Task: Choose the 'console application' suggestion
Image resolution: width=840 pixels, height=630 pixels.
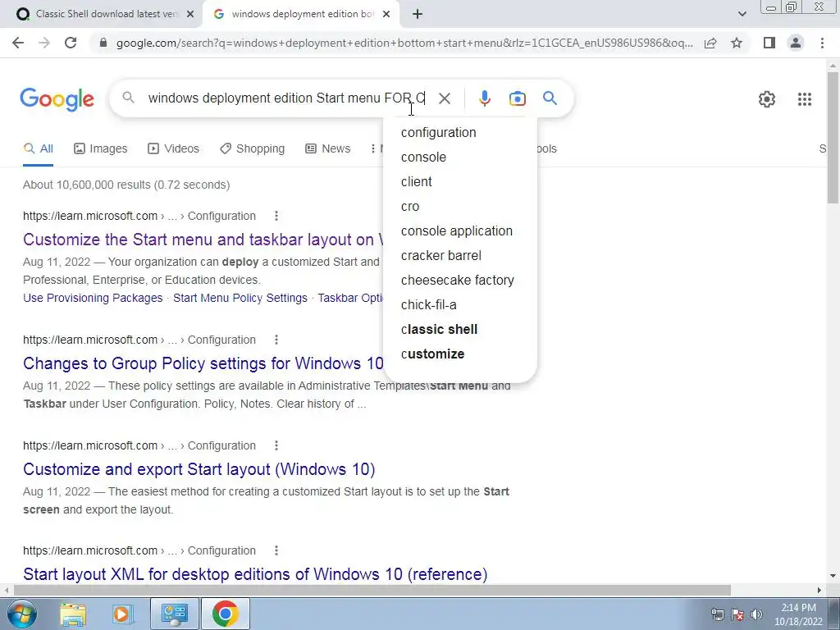Action: [460, 231]
